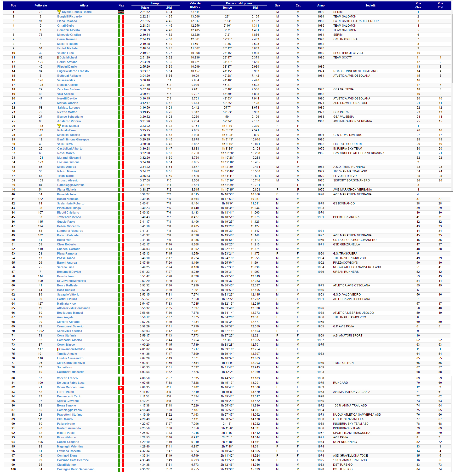Open athlete link Piana Rolando
This screenshot has width=455, height=476.
point(68,21)
